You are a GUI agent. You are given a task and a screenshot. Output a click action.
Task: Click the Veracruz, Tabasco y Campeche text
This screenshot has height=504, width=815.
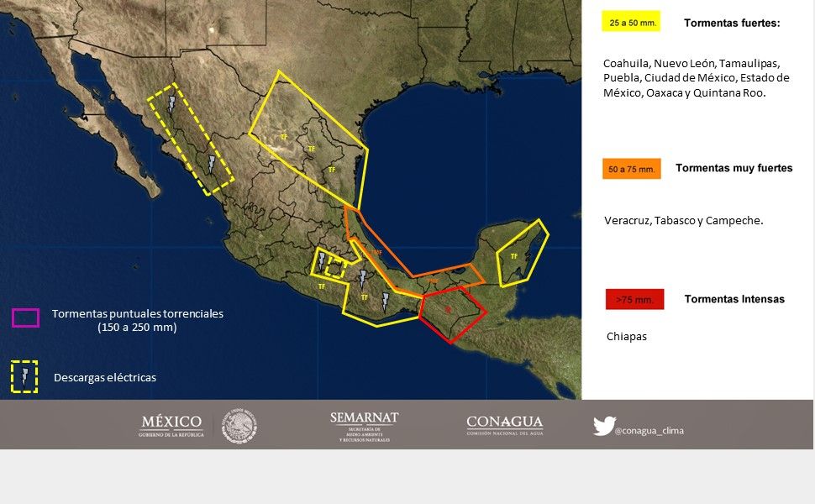click(683, 221)
